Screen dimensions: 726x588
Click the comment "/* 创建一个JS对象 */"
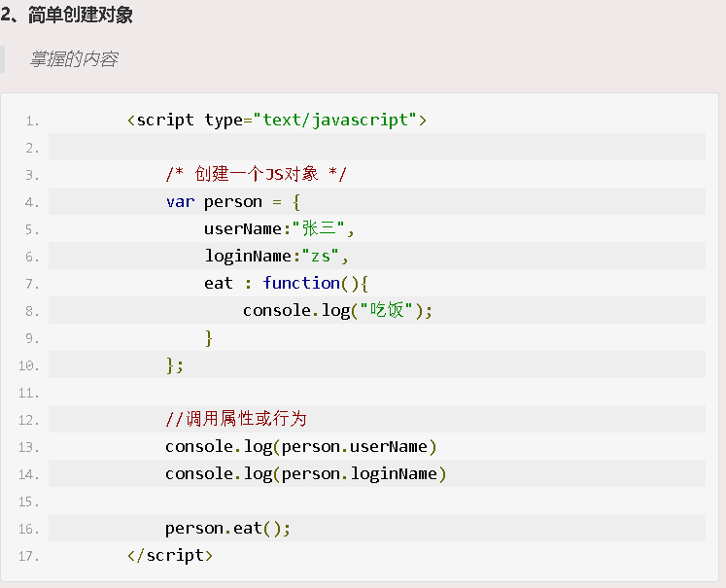tap(256, 174)
